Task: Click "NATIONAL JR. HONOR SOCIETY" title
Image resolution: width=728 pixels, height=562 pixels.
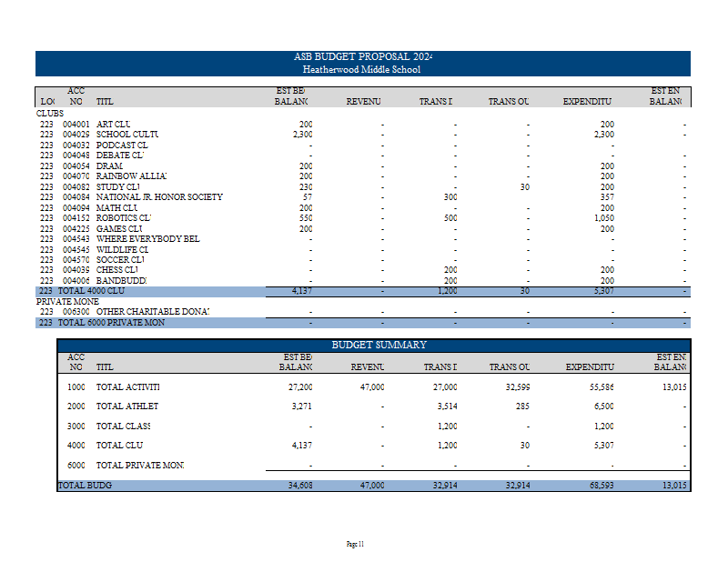Action: 159,196
